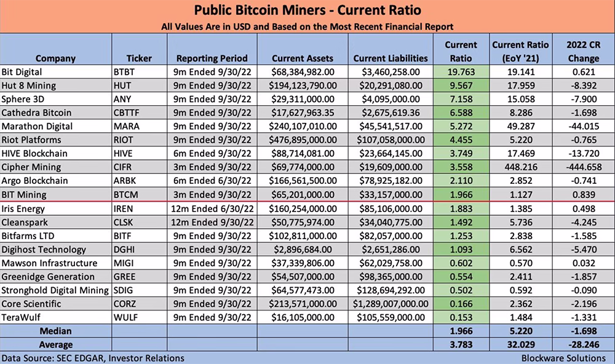Screen dimensions: 615x364
Task: Click the TeraWulf company cell
Action: [56, 317]
